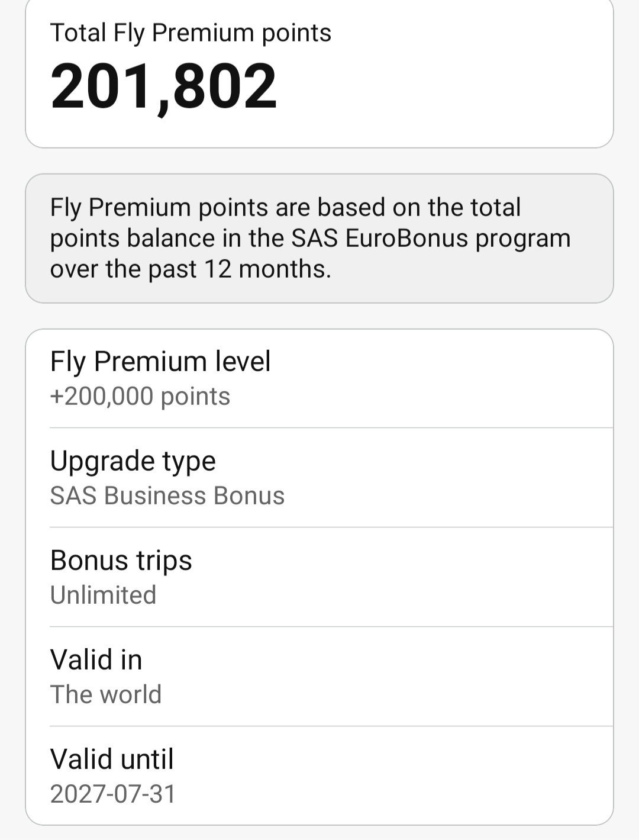The image size is (639, 840).
Task: Tap "12 months" in the info note
Action: tap(267, 269)
